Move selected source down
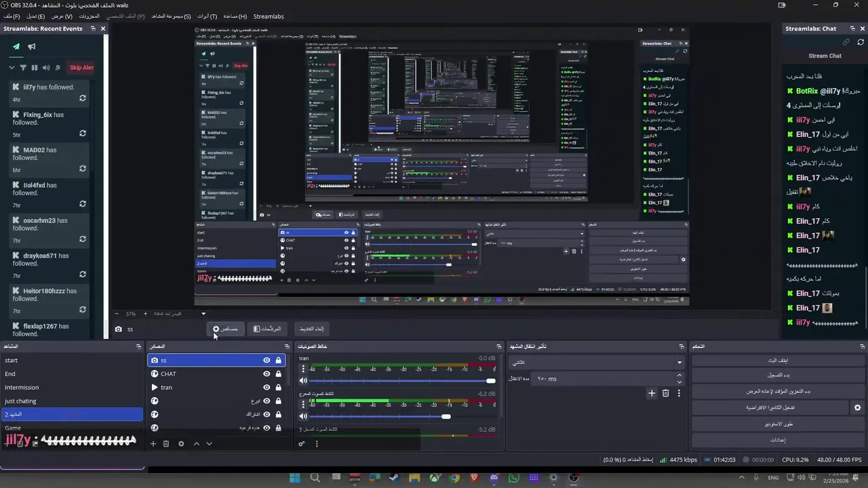The image size is (868, 488). pyautogui.click(x=209, y=444)
